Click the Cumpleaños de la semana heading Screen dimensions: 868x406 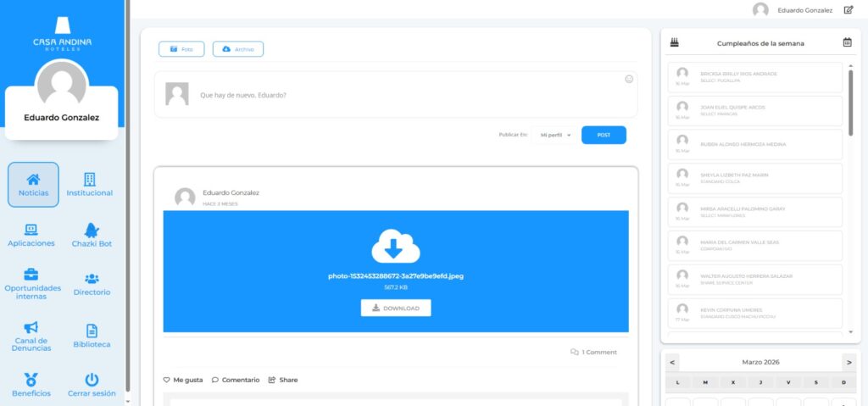click(x=760, y=43)
